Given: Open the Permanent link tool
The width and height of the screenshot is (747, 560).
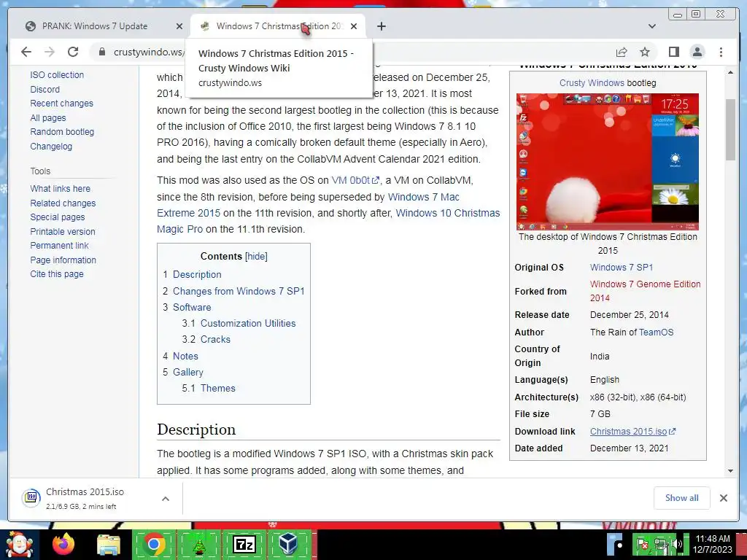Looking at the screenshot, I should tap(59, 245).
